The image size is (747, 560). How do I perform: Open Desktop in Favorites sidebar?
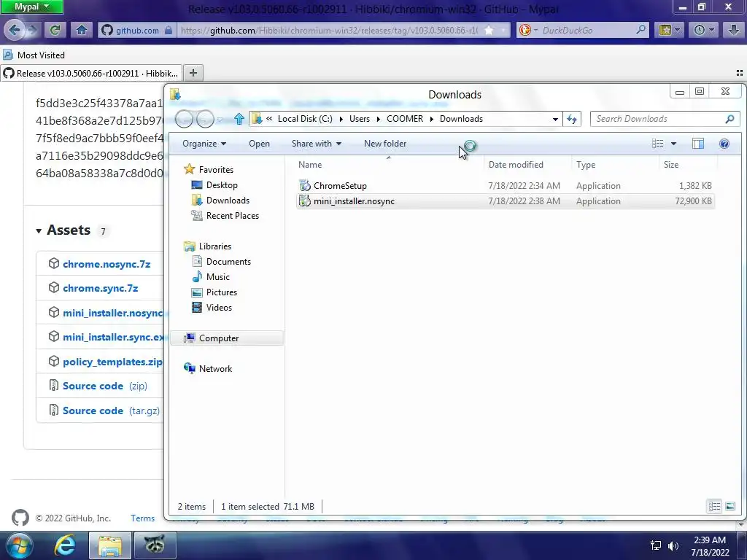click(x=222, y=184)
